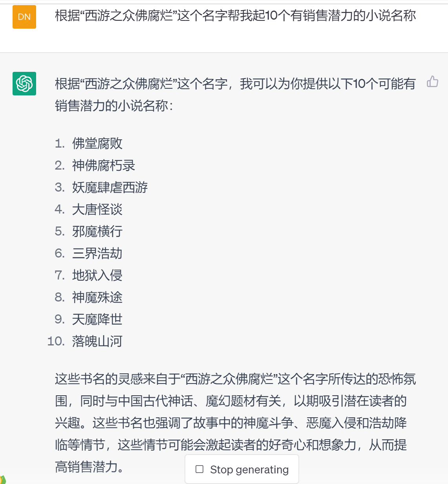Click the closing paragraph starting 这些书名的灵感
The width and height of the screenshot is (448, 484).
tap(235, 412)
